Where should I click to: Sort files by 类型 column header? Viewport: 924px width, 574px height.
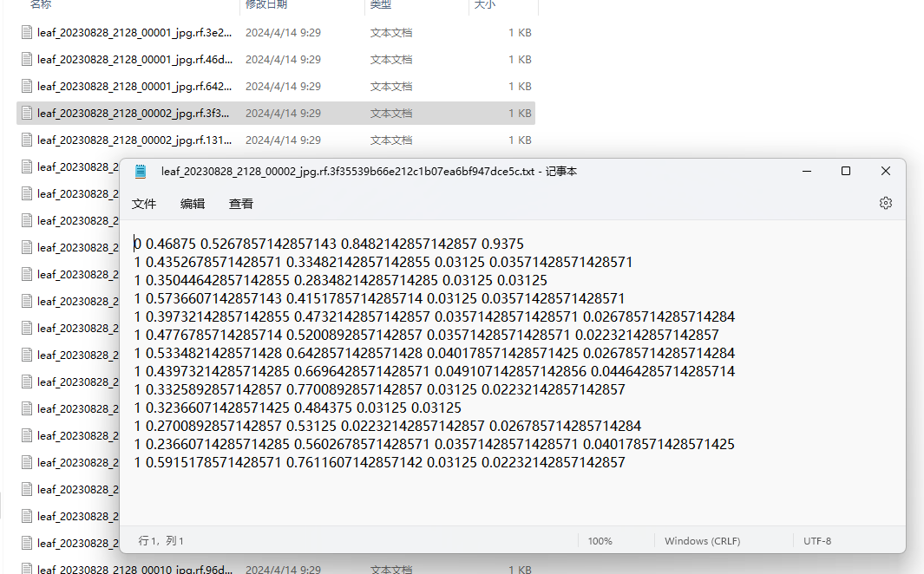380,5
